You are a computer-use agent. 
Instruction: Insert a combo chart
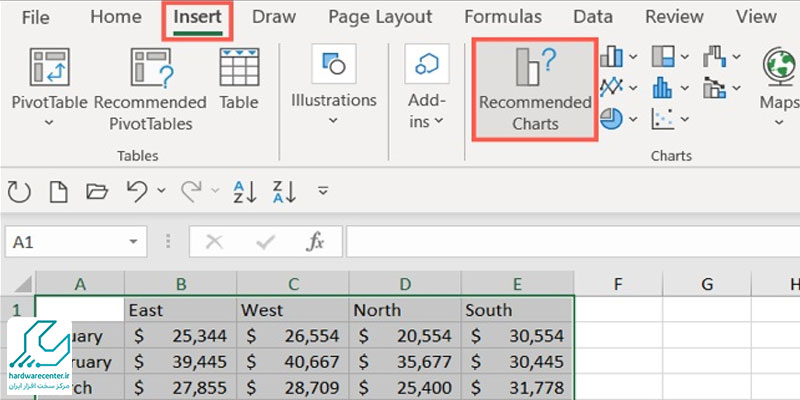coord(714,88)
